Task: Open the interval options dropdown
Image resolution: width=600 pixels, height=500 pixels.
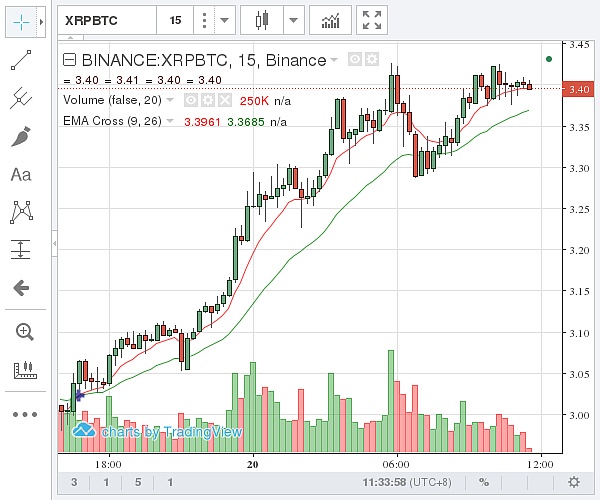Action: point(224,20)
